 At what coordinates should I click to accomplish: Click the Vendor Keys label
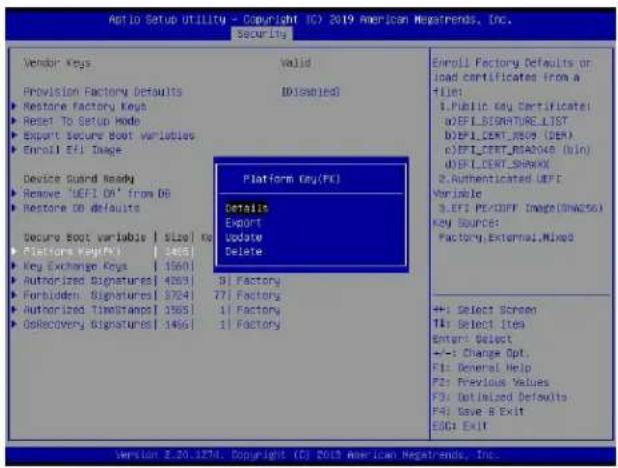(57, 63)
